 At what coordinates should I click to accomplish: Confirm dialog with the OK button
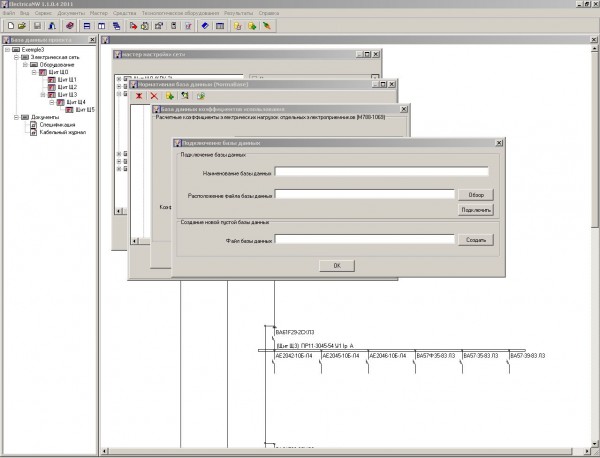pyautogui.click(x=336, y=265)
